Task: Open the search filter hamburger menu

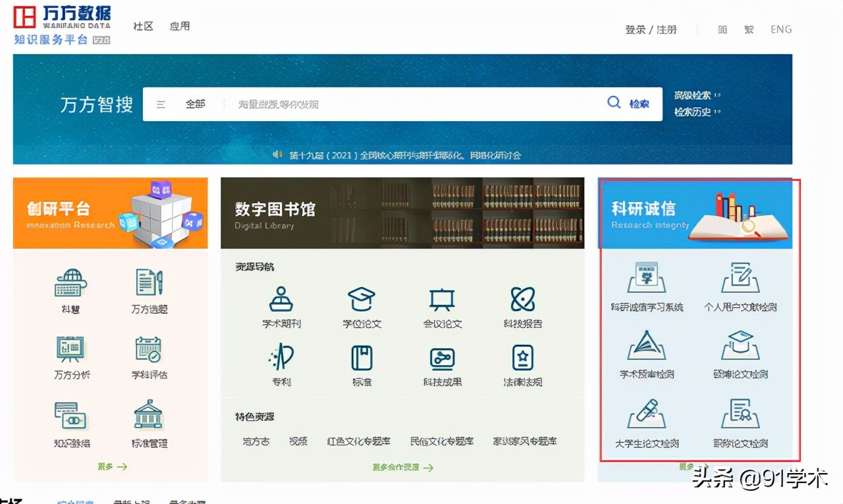Action: click(161, 104)
